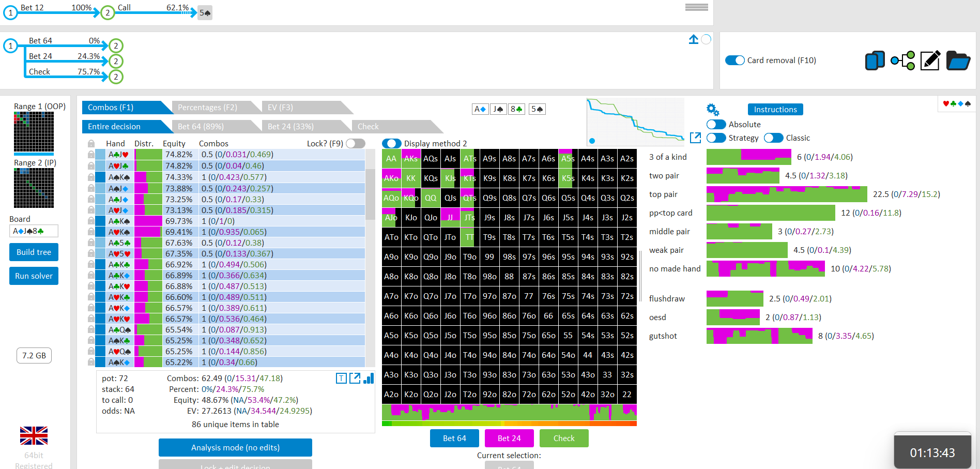Click the top pair distribution bar

coord(787,194)
